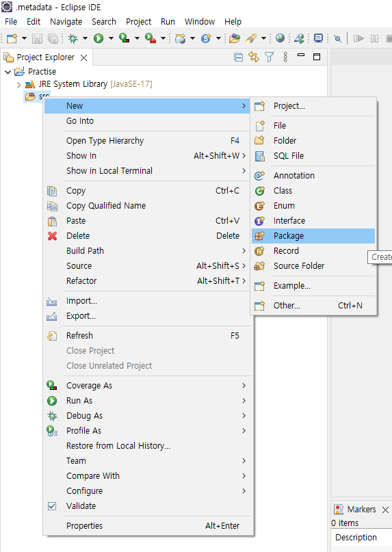Viewport: 392px width, 552px height.
Task: Click the Project Explorer filter funnel icon
Action: (269, 57)
